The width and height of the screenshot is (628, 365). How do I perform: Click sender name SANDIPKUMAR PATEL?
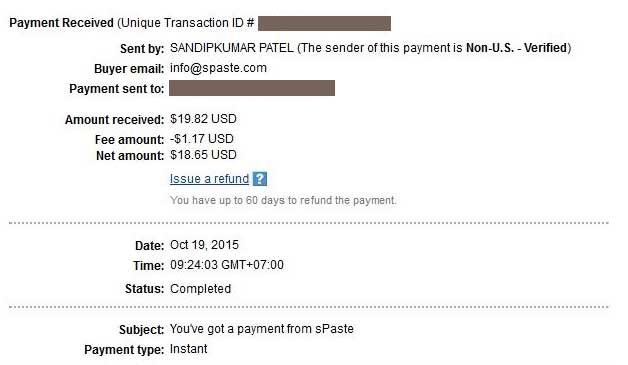point(231,48)
